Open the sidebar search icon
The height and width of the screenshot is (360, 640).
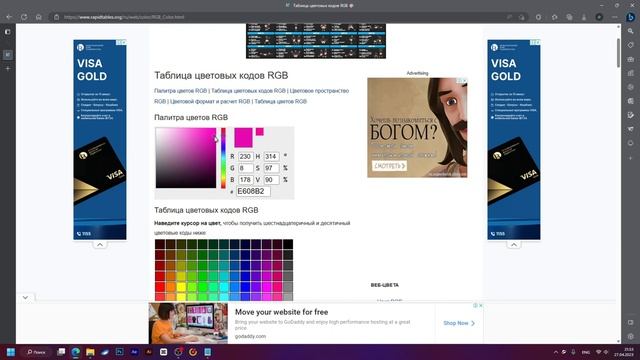(631, 31)
